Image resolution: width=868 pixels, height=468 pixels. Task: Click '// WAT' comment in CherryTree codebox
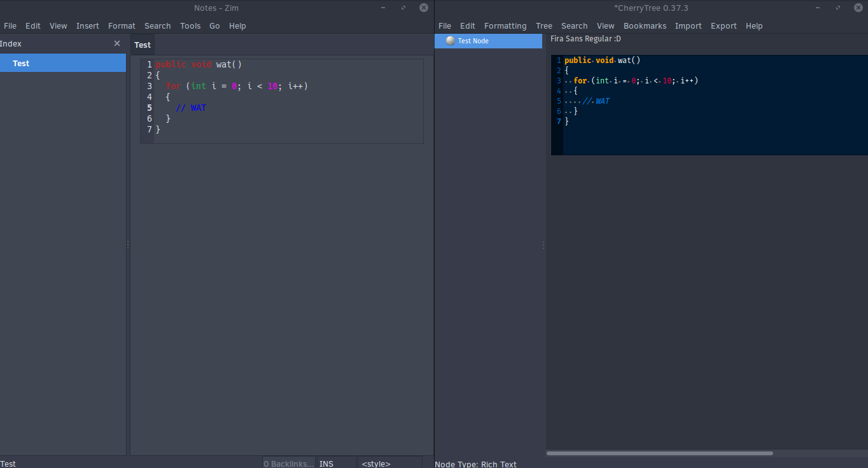click(596, 101)
